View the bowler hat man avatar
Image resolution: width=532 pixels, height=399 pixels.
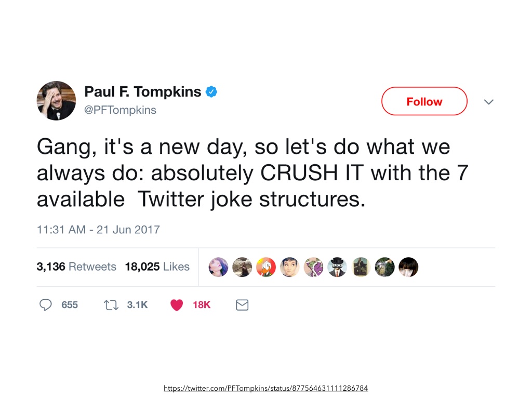tap(337, 267)
